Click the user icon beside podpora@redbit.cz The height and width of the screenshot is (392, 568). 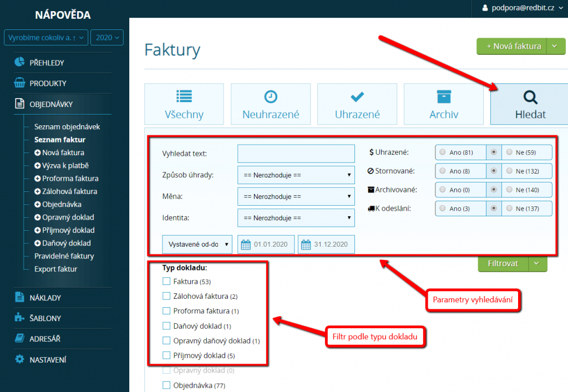485,8
